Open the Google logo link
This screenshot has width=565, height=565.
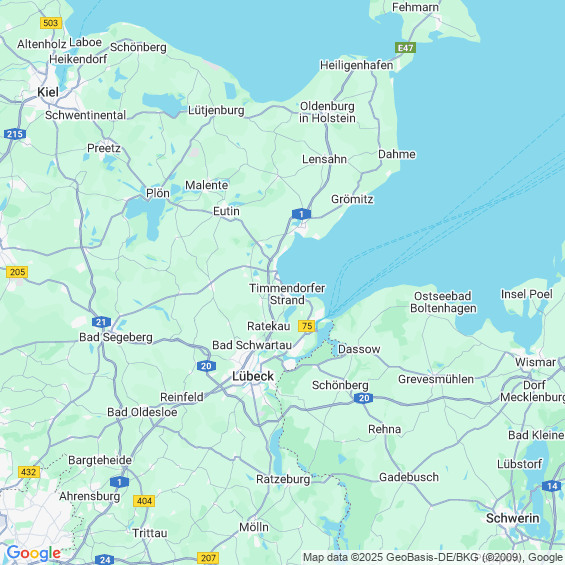pyautogui.click(x=34, y=553)
